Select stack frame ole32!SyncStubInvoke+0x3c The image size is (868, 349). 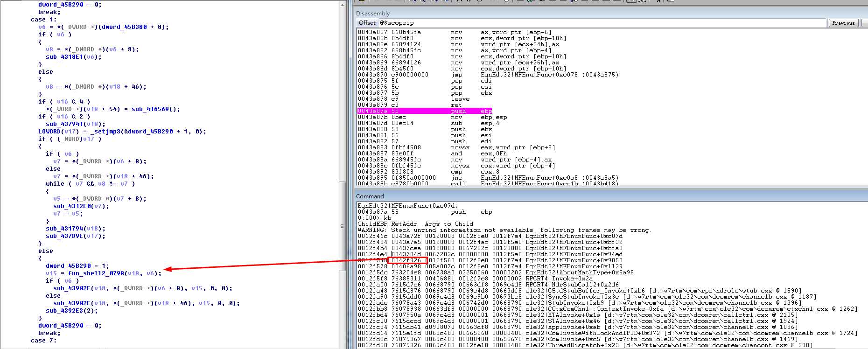coord(587,297)
